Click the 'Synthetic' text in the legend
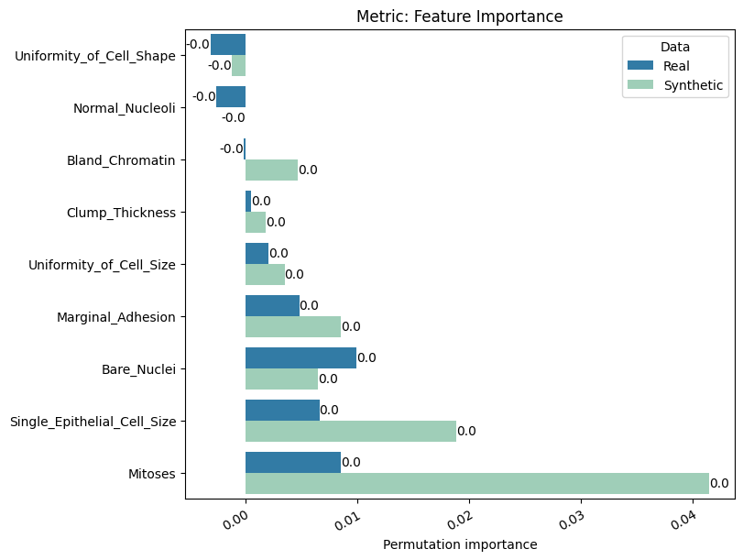This screenshot has width=743, height=560. pyautogui.click(x=694, y=85)
